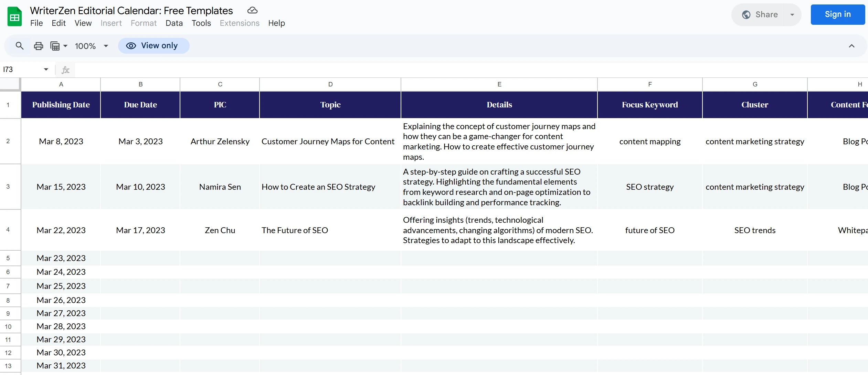868x375 pixels.
Task: Click the Share button
Action: pos(758,14)
